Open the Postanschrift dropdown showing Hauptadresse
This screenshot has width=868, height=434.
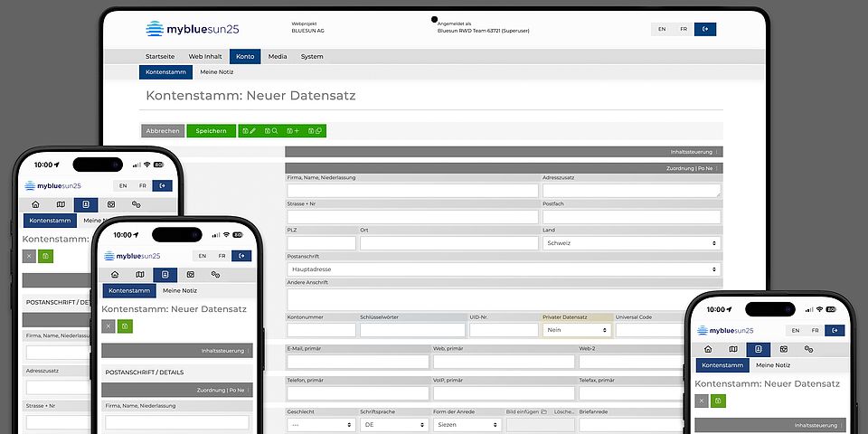[504, 269]
